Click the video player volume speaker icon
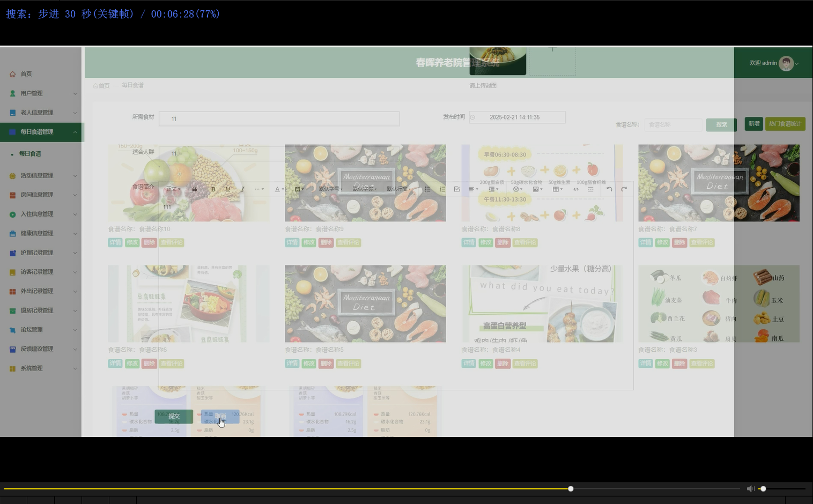The image size is (813, 504). pyautogui.click(x=750, y=488)
